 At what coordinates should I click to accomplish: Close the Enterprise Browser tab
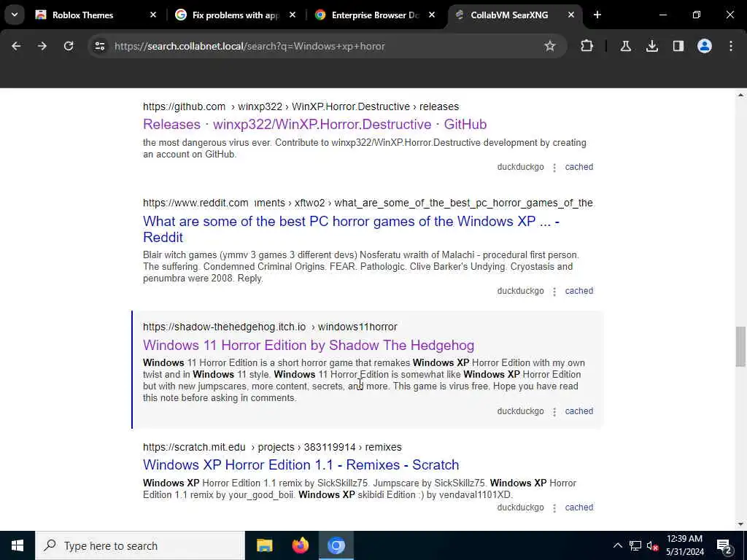tap(432, 15)
